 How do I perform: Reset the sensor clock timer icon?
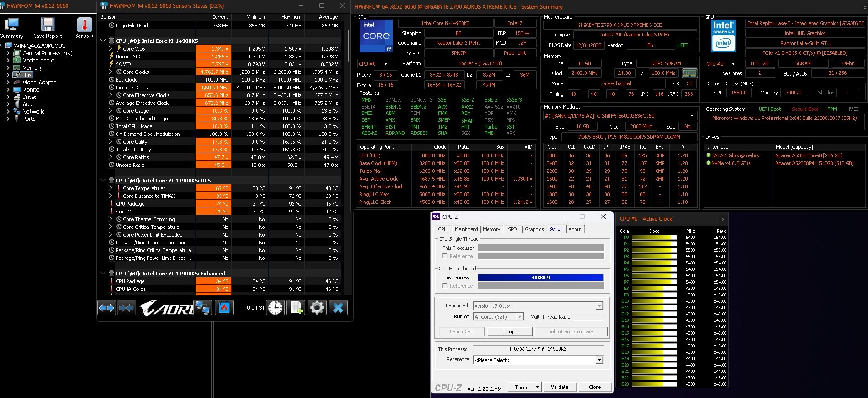pos(275,308)
